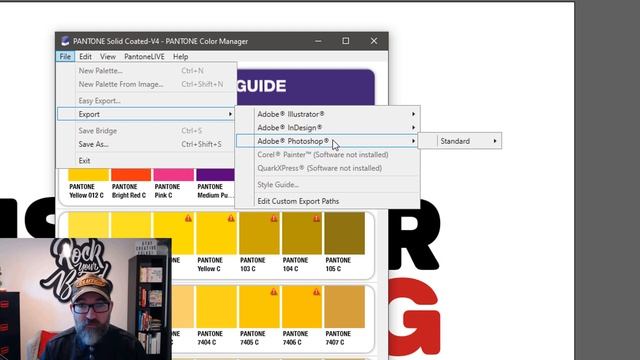Choose Exit from the File menu
Viewport: 640px width, 360px height.
(146, 160)
